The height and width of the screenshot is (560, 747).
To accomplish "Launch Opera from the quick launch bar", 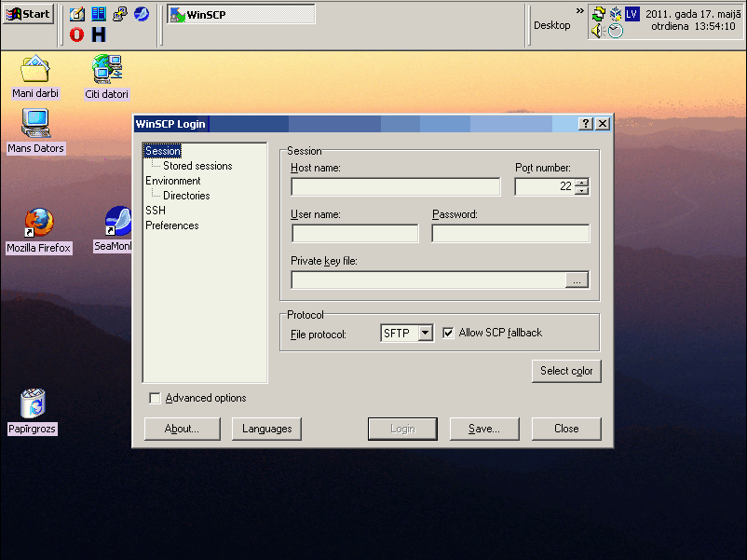I will point(76,34).
